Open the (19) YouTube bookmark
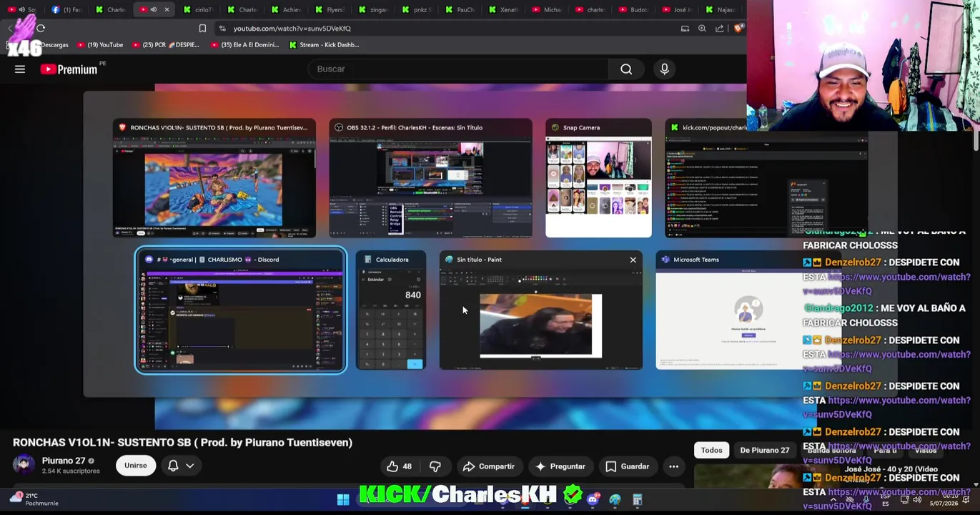 pyautogui.click(x=101, y=44)
